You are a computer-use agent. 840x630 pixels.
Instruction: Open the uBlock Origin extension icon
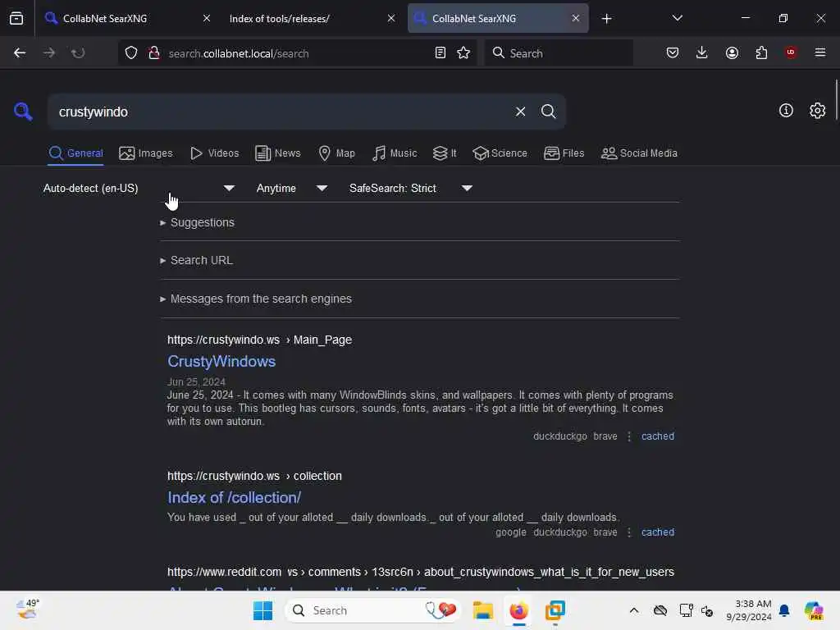(x=791, y=52)
